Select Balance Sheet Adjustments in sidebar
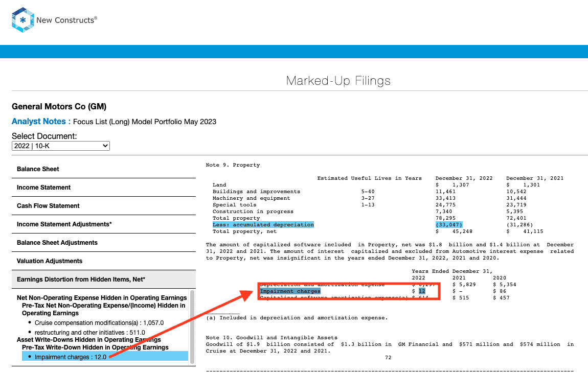The width and height of the screenshot is (588, 373). (x=104, y=243)
